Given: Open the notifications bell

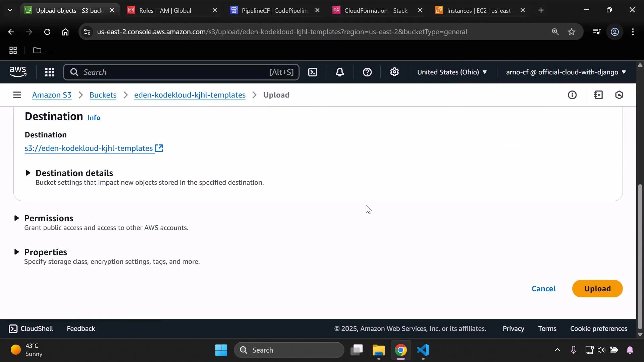Looking at the screenshot, I should coord(340,72).
